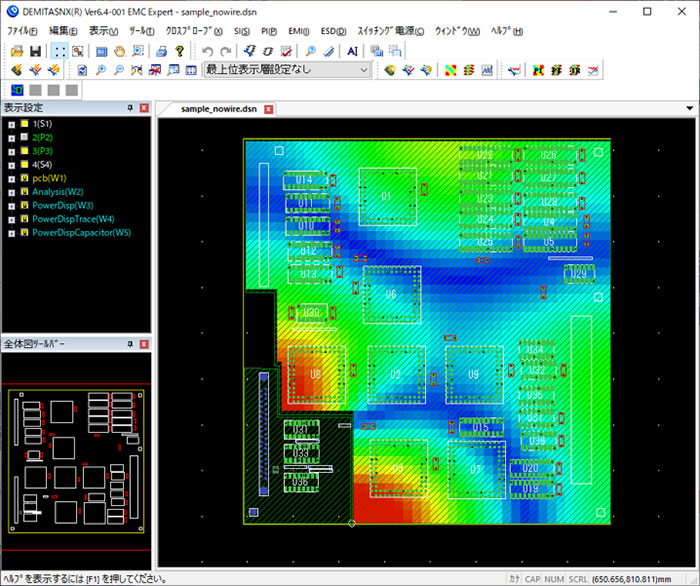The height and width of the screenshot is (586, 700).
Task: Toggle visibility box of layer 2(P2)
Action: (25, 136)
